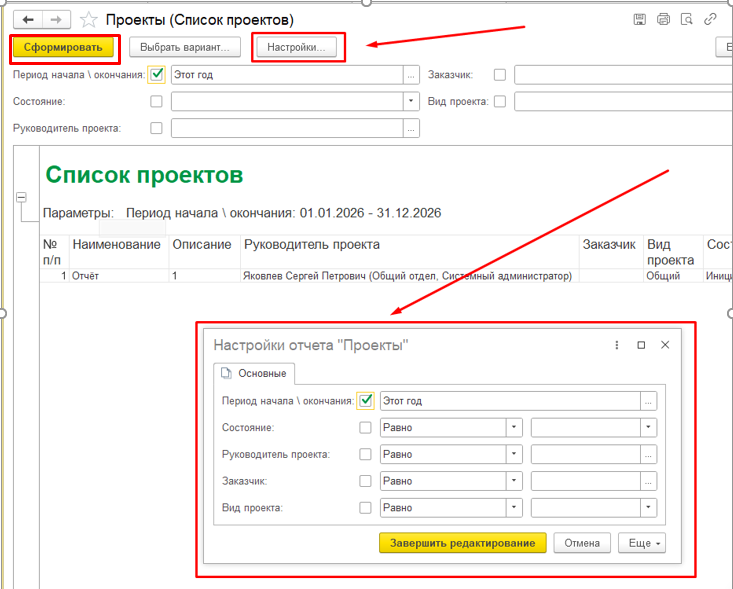Click the Список проектов report title
The height and width of the screenshot is (589, 733).
144,175
